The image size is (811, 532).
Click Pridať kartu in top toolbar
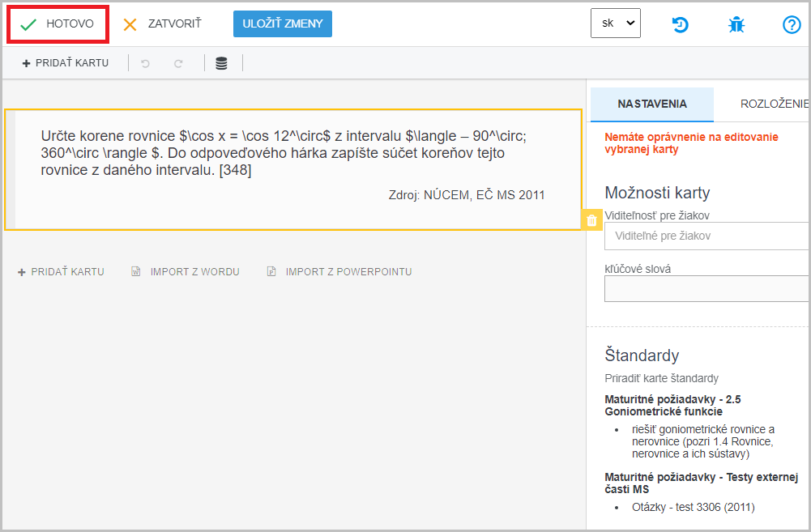click(65, 63)
